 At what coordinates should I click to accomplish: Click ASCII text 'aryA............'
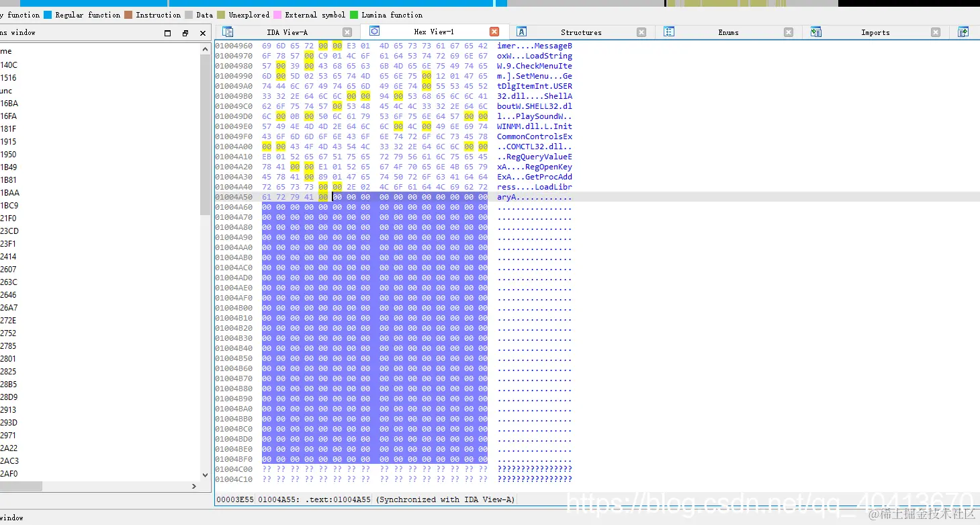click(x=535, y=197)
